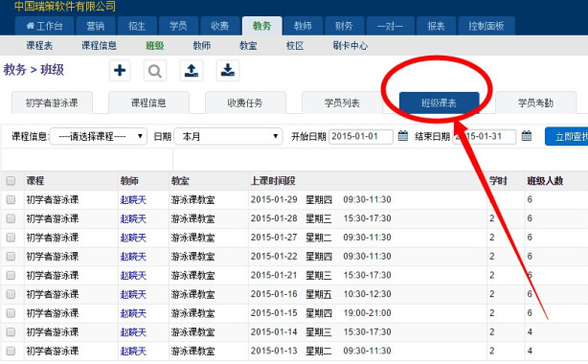Click the download export icon

228,71
